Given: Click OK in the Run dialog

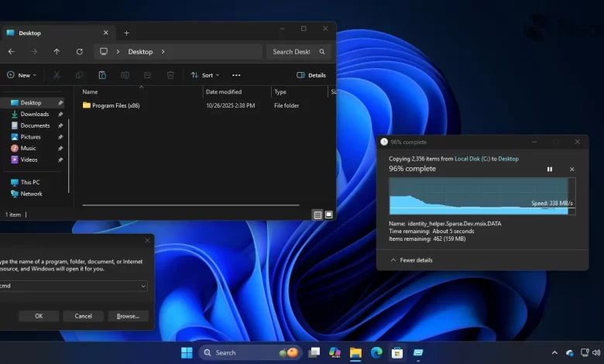Looking at the screenshot, I should tap(39, 316).
